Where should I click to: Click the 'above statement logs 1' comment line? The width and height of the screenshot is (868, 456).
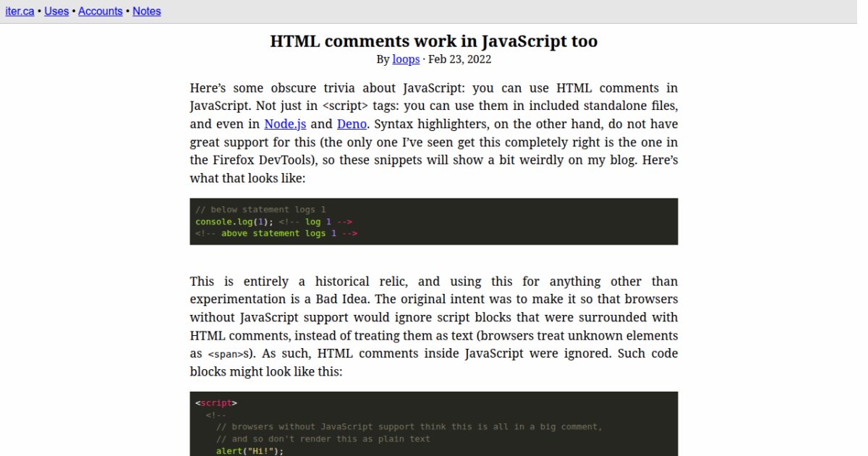pos(276,234)
